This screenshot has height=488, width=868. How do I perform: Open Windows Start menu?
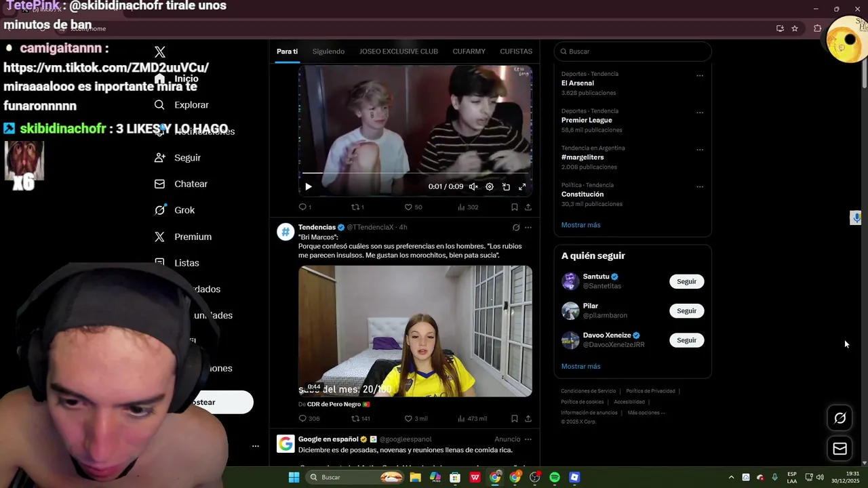tap(294, 477)
